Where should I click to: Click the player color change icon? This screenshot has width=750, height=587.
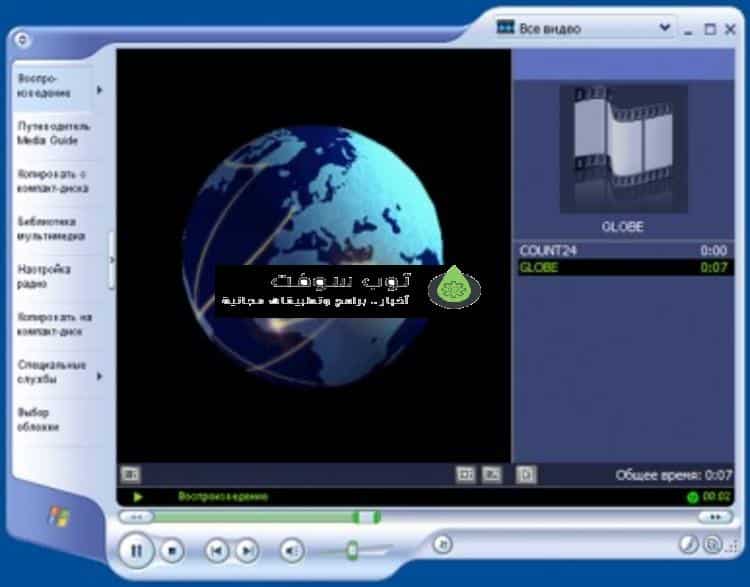coord(688,544)
